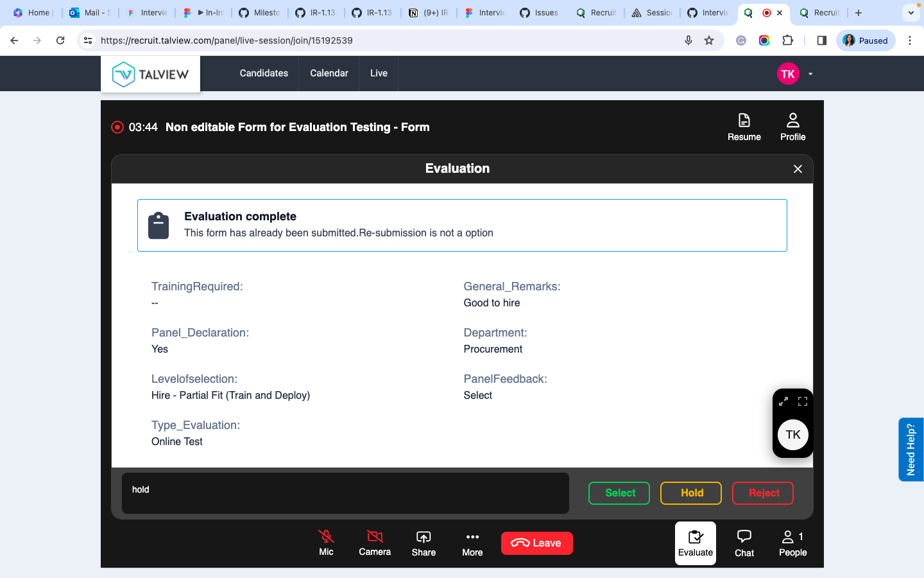Click the session title text

click(x=298, y=127)
